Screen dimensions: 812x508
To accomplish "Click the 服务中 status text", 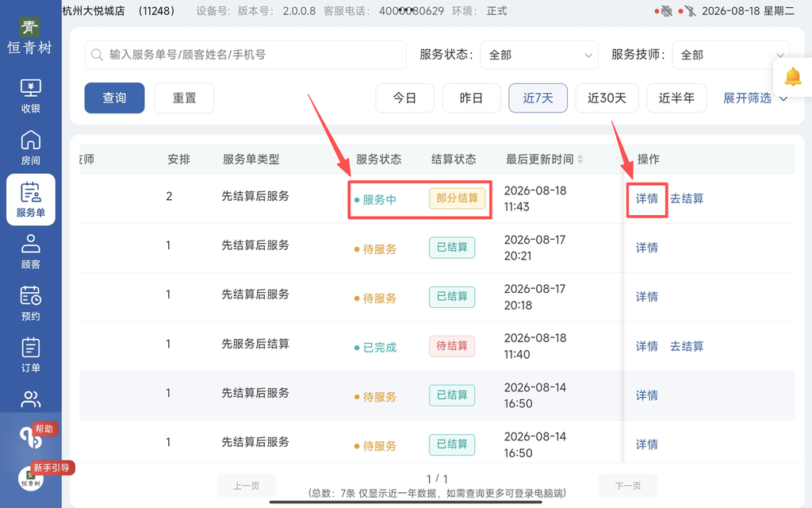I will 379,200.
